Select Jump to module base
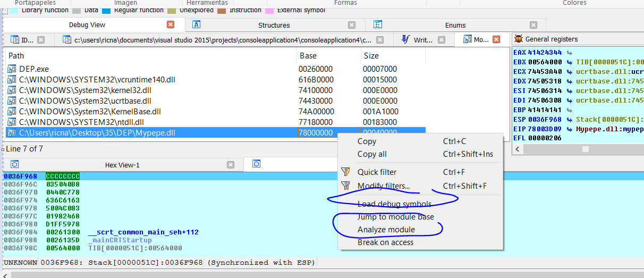Screen dimensions: 644x278 coord(395,217)
